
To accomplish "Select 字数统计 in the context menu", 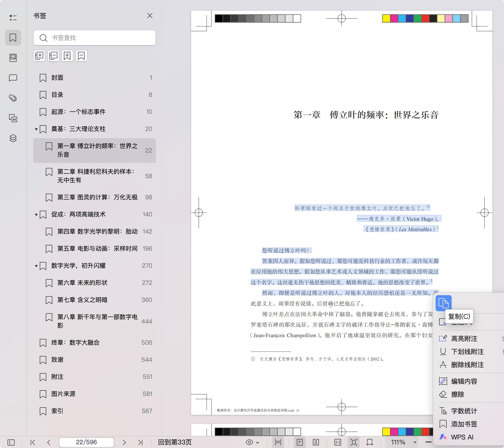I will click(464, 411).
